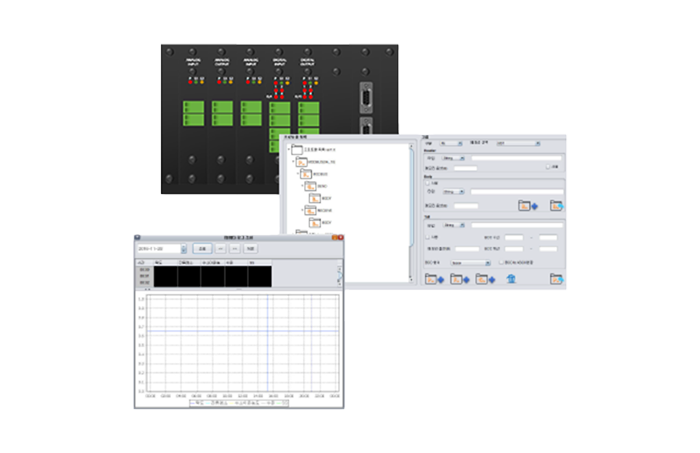Click the highlighted first button in the chart toolbar

pos(202,249)
